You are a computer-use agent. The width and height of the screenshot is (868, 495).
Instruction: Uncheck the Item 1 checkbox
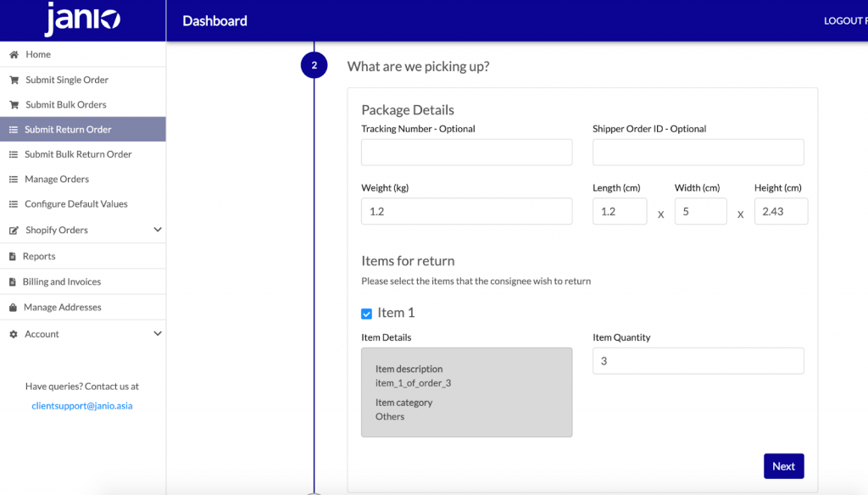point(366,314)
